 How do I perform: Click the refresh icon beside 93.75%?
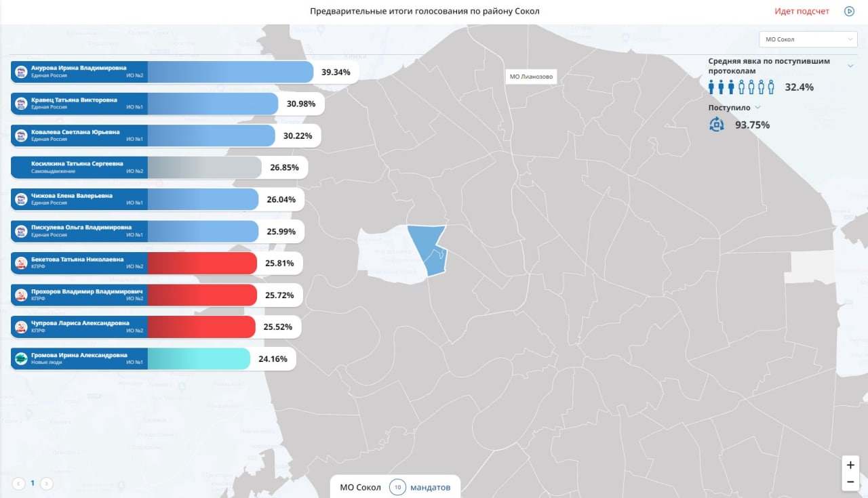coord(717,124)
